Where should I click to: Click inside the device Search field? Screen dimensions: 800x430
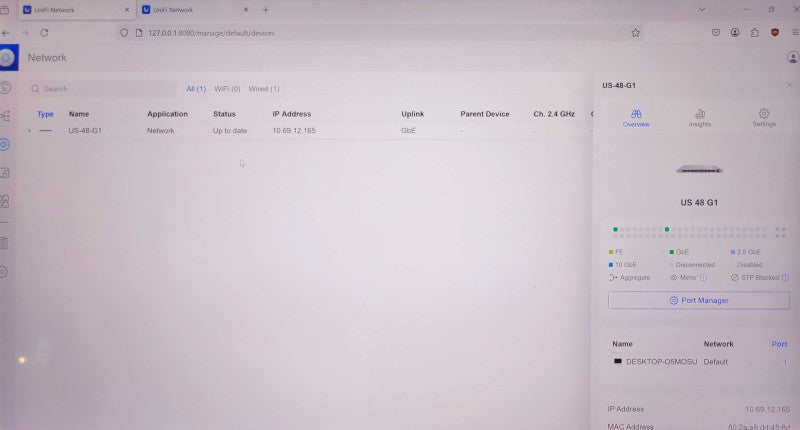pos(102,89)
